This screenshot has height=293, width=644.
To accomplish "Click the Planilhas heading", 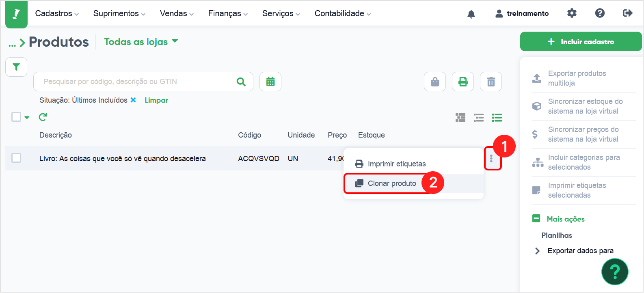I will tap(557, 235).
